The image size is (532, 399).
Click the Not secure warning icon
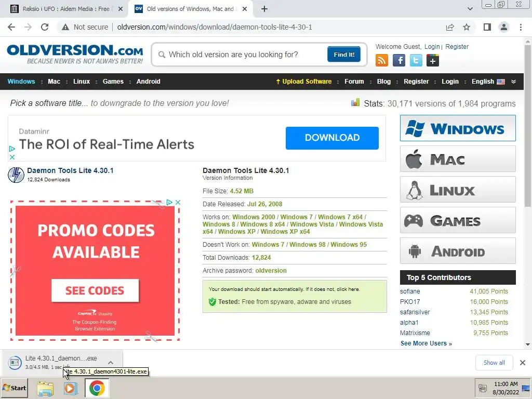point(65,27)
